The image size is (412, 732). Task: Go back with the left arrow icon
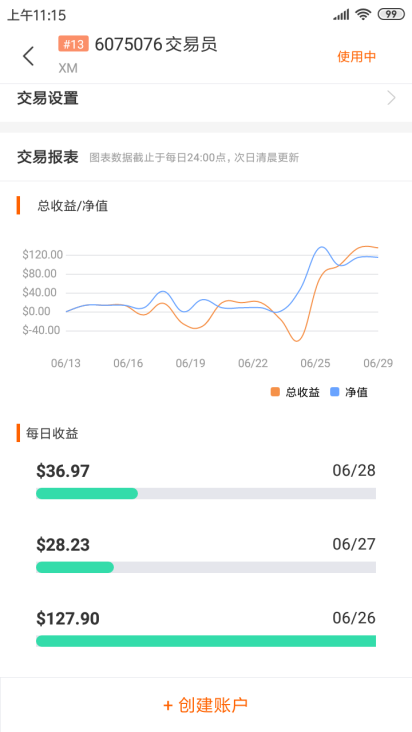tap(28, 56)
